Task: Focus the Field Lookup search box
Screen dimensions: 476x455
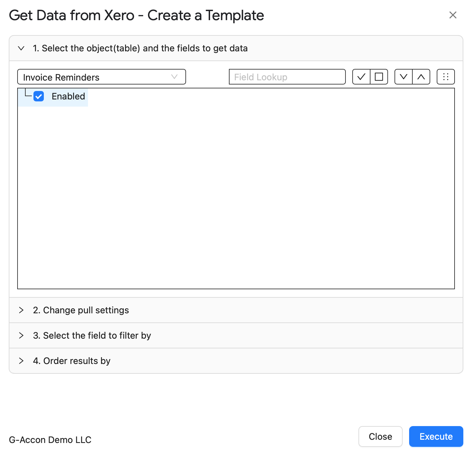Action: [287, 77]
